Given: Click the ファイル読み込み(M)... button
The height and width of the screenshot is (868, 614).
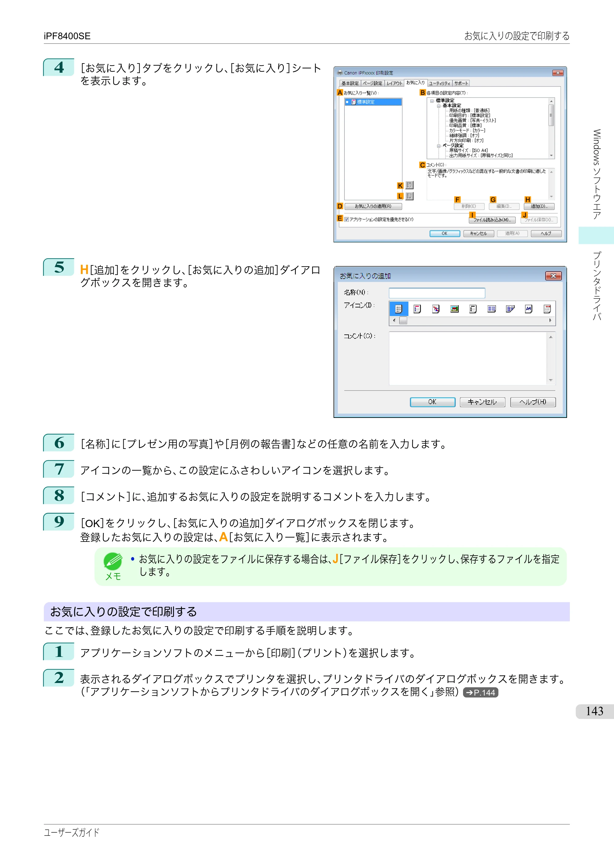Looking at the screenshot, I should [x=492, y=220].
